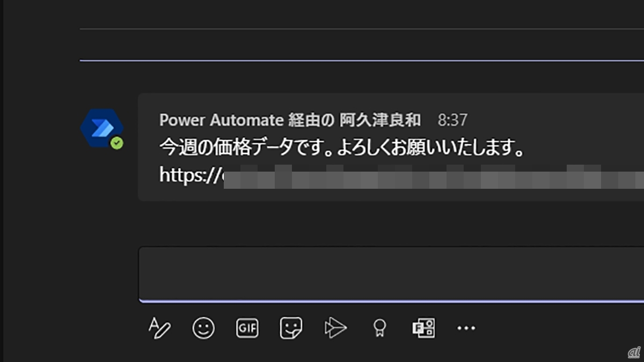Viewport: 644px width, 362px height.
Task: Click the sender name 阿久津良和
Action: coord(380,120)
